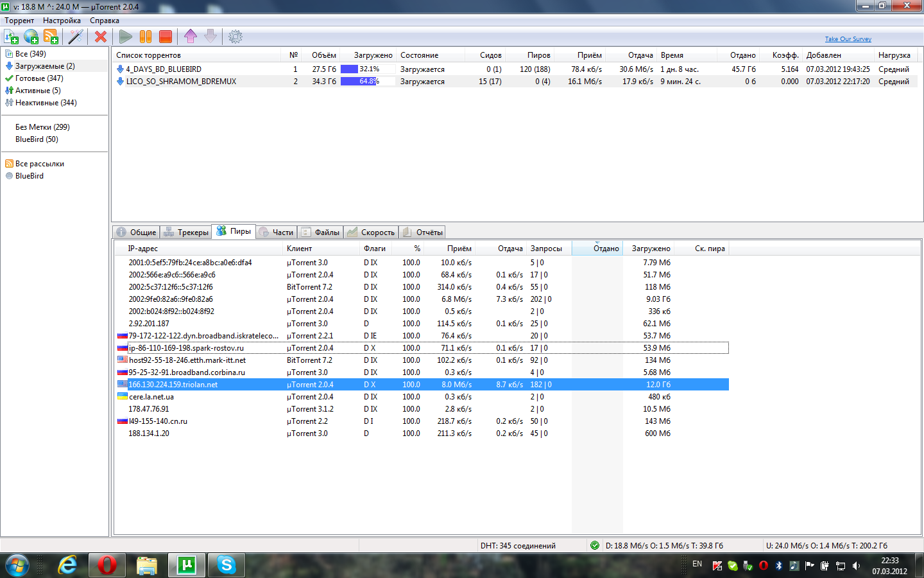Switch to the Скорость tab
The image size is (924, 578).
click(371, 232)
